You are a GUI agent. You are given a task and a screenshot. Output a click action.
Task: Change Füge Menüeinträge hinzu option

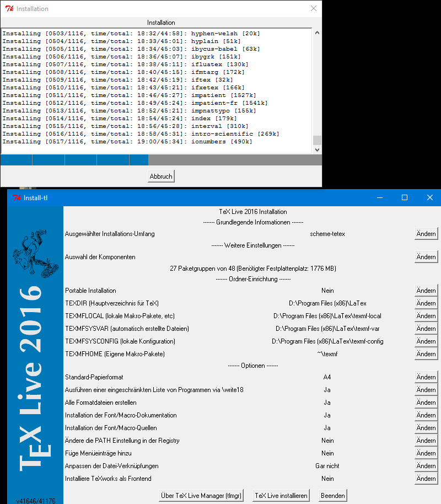(x=426, y=453)
